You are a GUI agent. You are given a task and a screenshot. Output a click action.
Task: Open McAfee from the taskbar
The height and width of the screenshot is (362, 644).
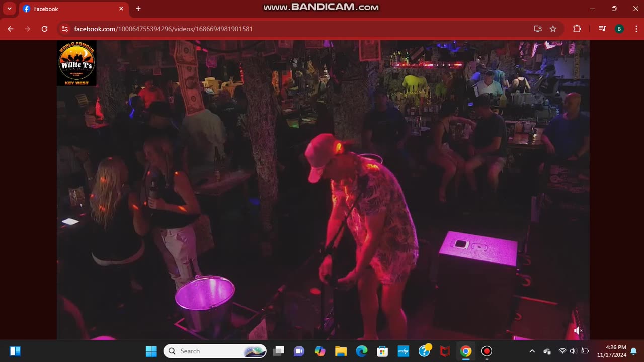[445, 351]
